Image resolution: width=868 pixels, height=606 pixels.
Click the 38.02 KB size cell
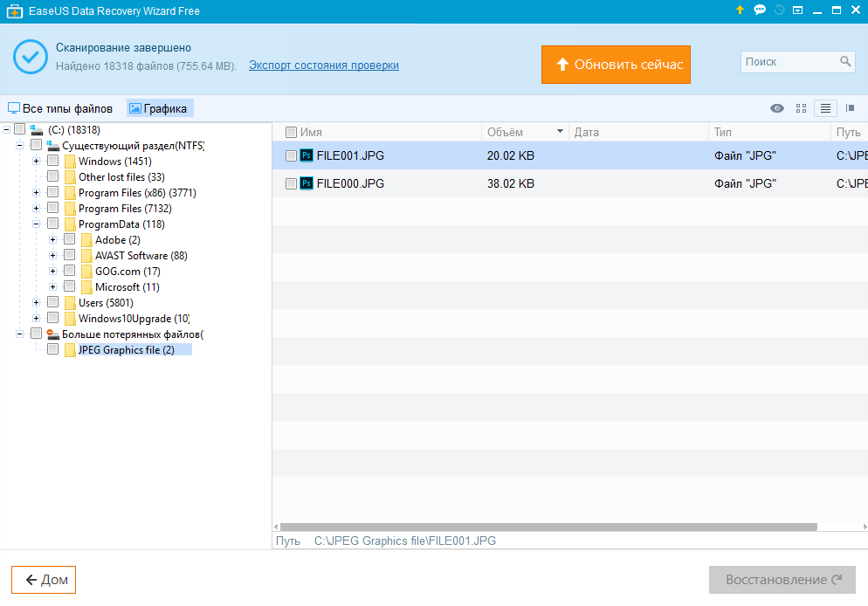[x=510, y=183]
